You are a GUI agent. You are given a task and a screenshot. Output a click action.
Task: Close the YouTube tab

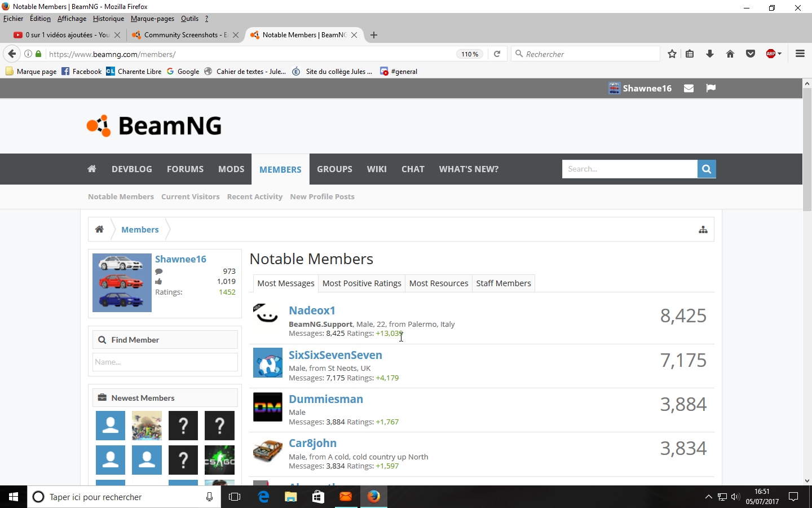point(117,35)
